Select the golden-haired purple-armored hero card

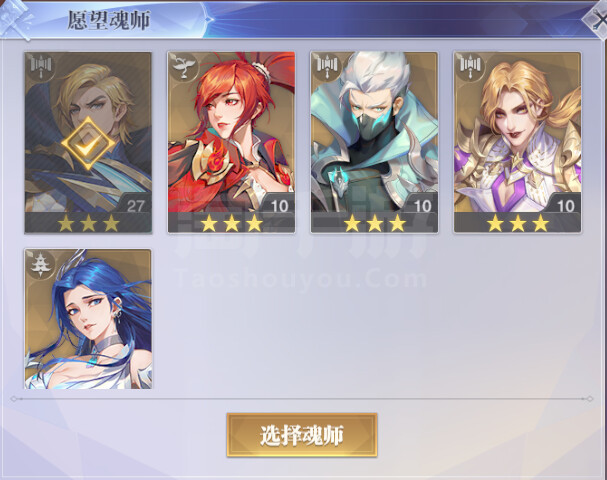pyautogui.click(x=518, y=143)
